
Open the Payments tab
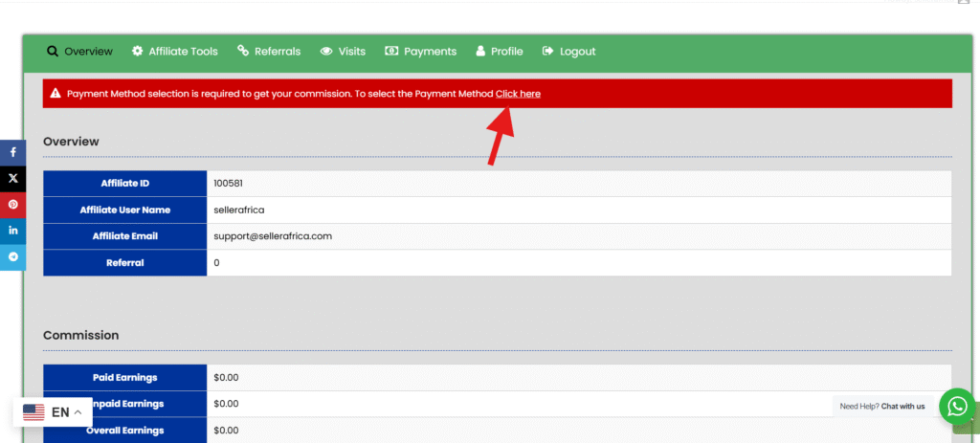pos(421,51)
